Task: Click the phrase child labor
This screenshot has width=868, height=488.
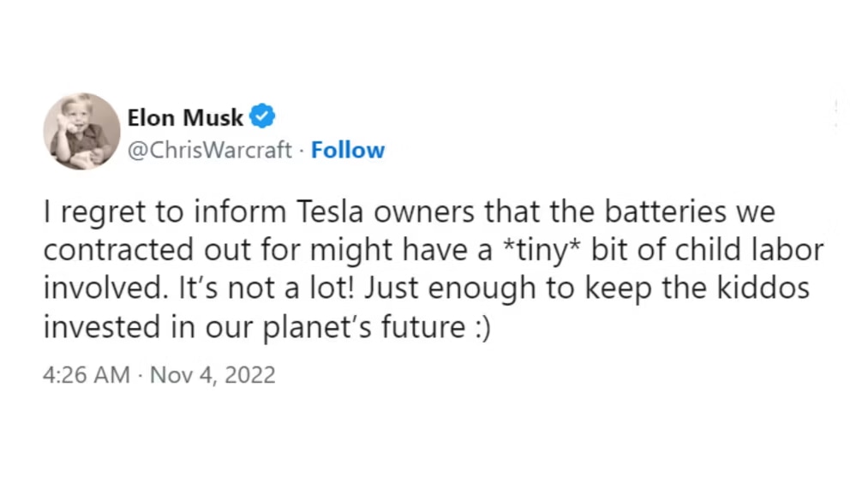Action: (x=749, y=249)
